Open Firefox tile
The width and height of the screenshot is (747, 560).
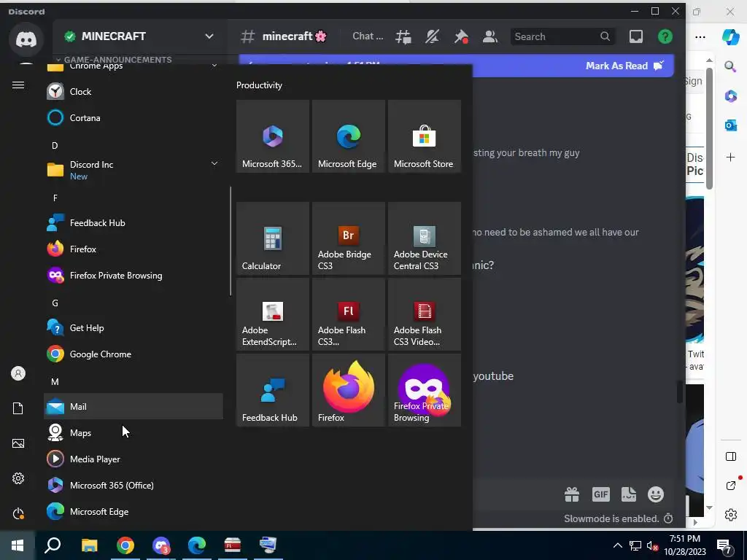[348, 390]
